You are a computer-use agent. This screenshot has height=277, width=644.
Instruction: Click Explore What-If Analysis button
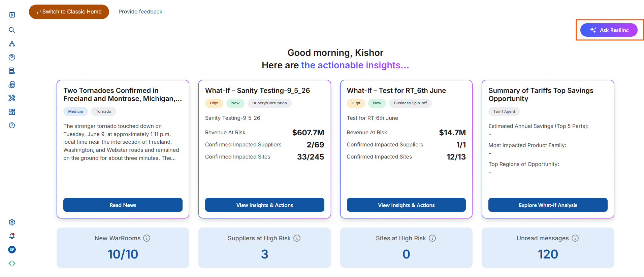pos(548,205)
